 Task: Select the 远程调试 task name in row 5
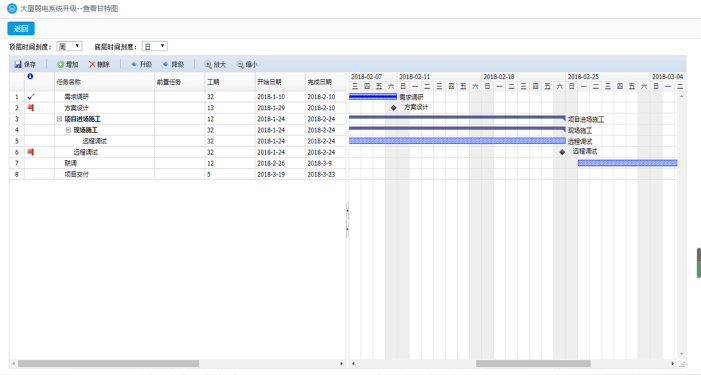pos(94,141)
